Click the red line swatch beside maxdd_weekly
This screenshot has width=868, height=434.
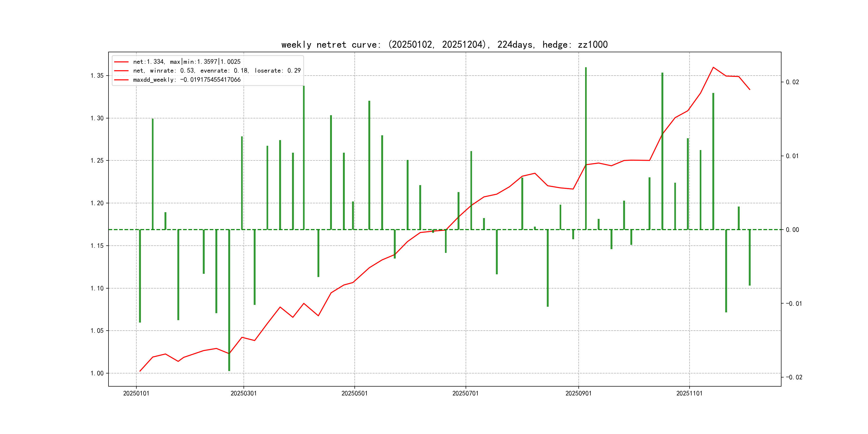pos(121,80)
